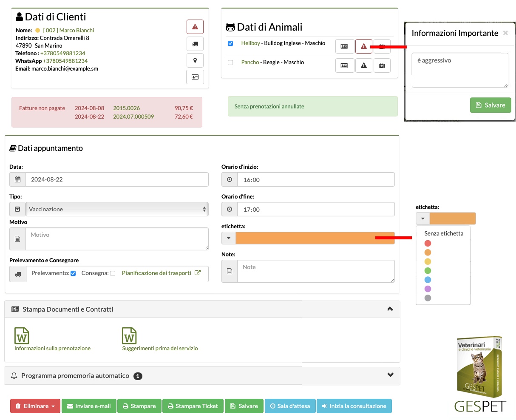The height and width of the screenshot is (420, 516).
Task: Click the Stampare Ticket button
Action: click(193, 406)
